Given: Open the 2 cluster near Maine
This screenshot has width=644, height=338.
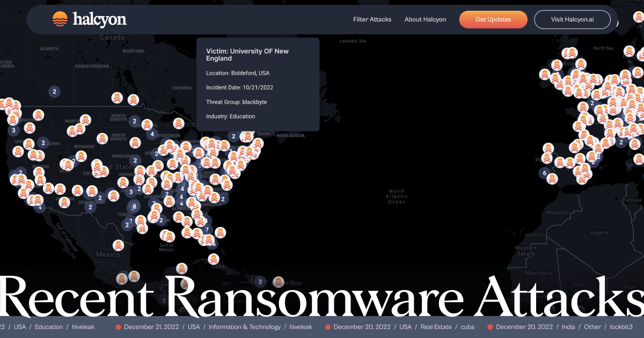Looking at the screenshot, I should [x=233, y=137].
